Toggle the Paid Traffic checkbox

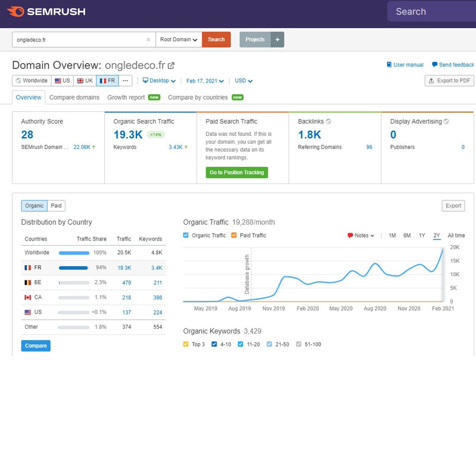[x=234, y=235]
